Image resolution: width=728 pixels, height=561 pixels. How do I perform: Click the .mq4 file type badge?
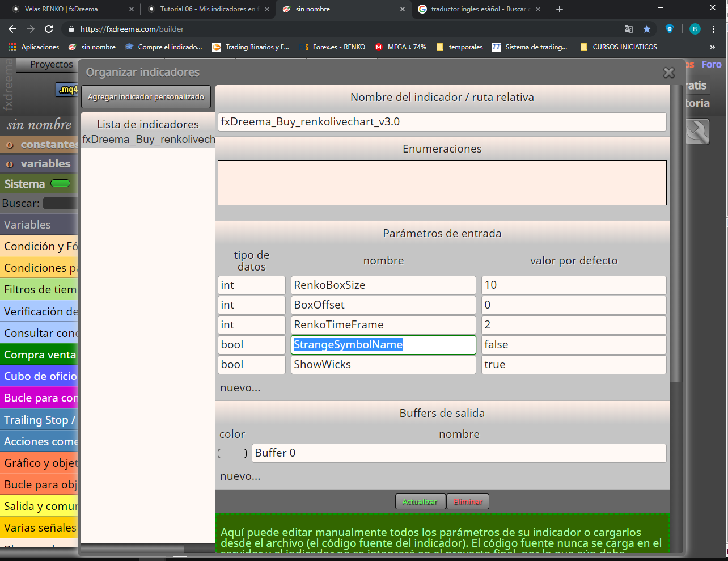pos(67,90)
